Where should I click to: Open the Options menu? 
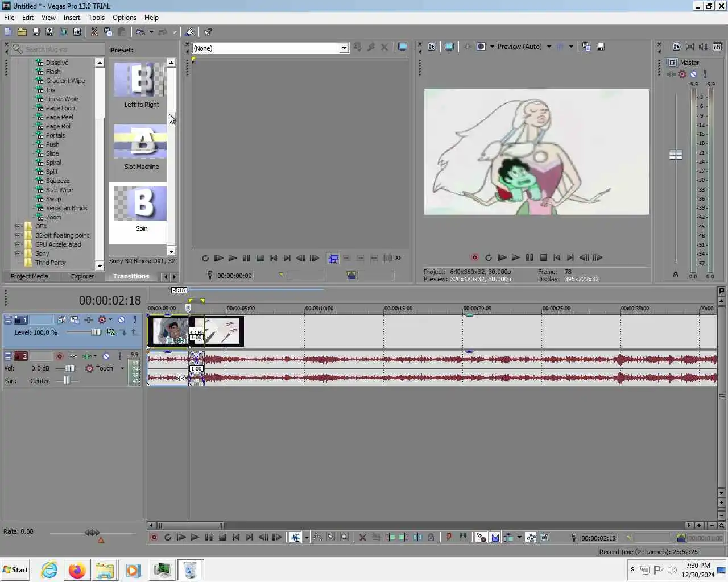pos(125,18)
